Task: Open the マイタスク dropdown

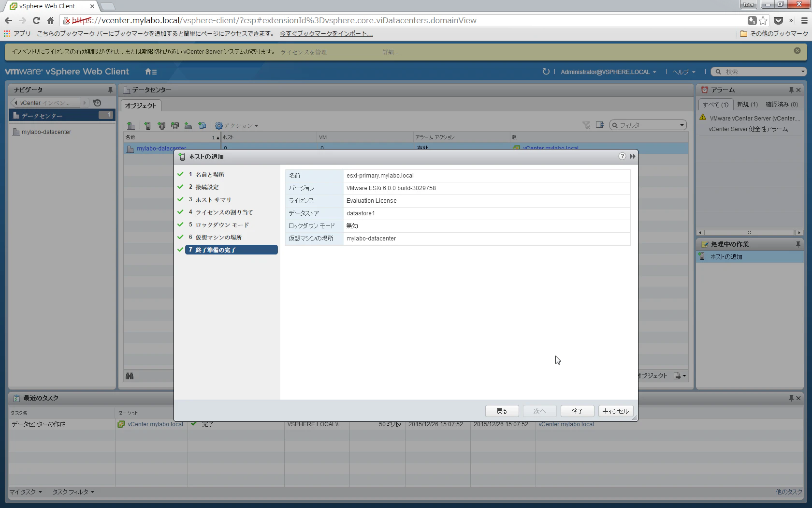Action: (26, 492)
